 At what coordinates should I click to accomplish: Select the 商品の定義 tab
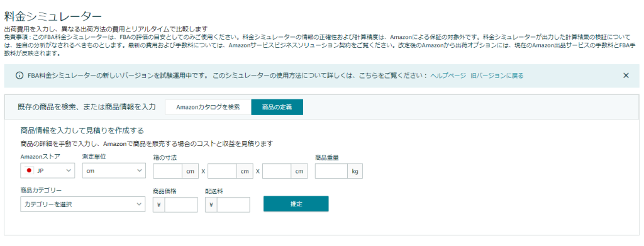point(277,107)
